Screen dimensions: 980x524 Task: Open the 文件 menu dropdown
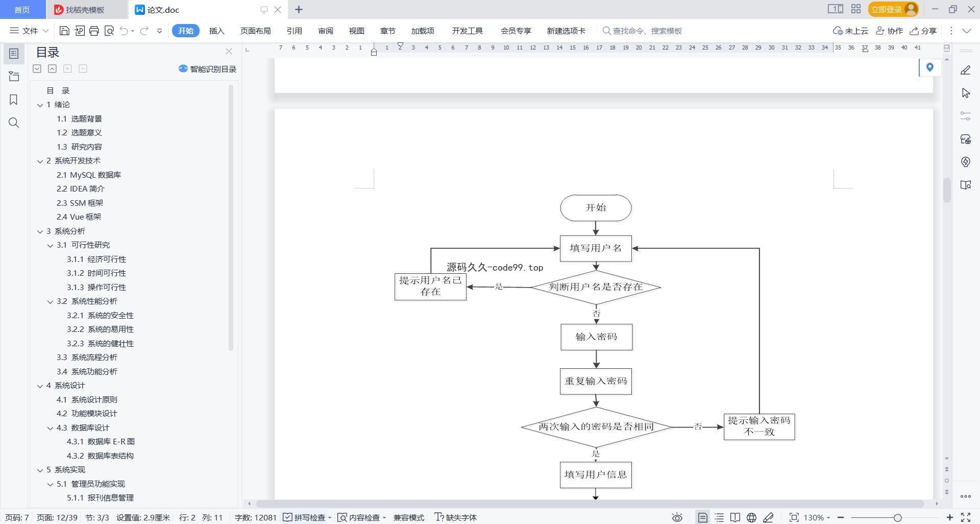(x=29, y=31)
